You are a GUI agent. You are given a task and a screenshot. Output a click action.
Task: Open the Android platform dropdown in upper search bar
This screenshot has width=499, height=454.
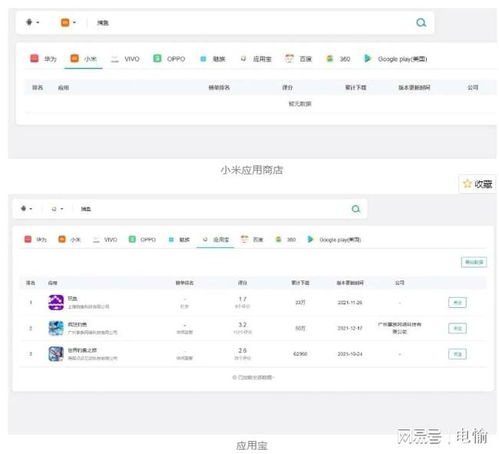(33, 22)
